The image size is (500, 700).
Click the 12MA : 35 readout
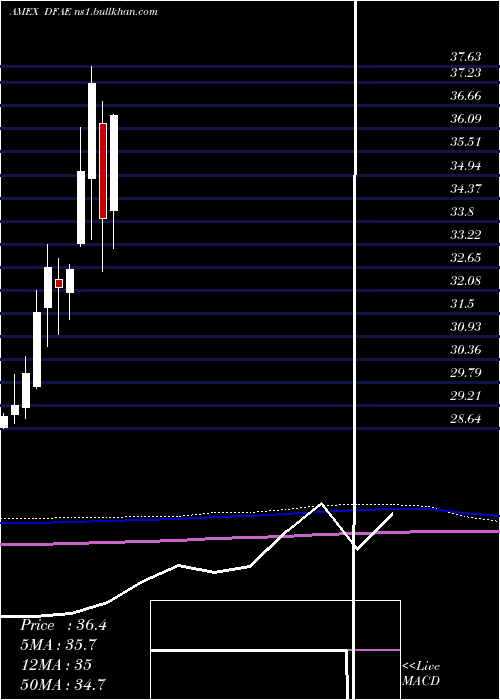point(56,664)
